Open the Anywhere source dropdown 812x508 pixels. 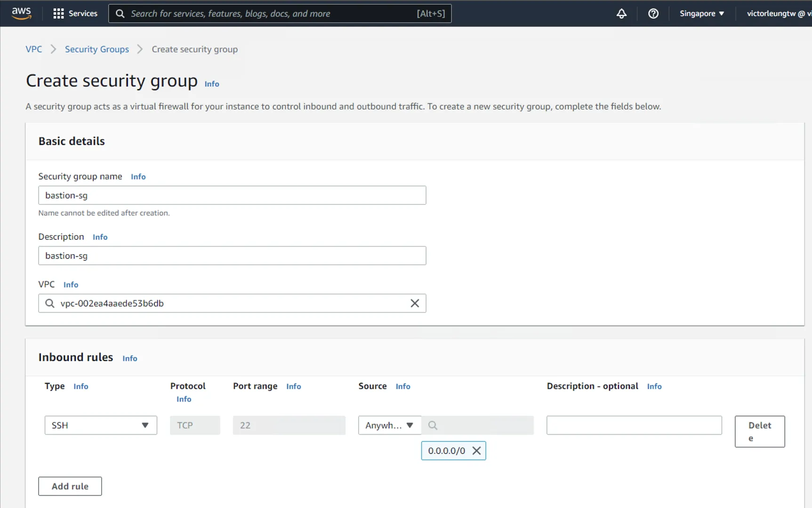coord(389,425)
